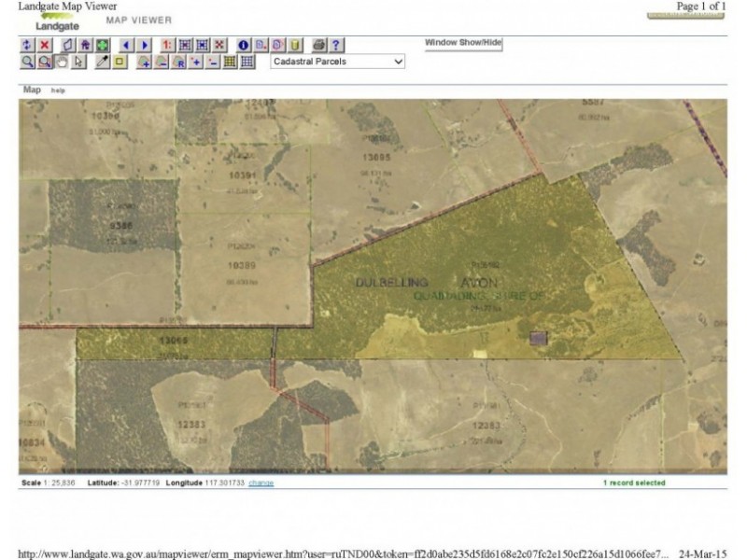Activate the pan hand tool
Image resolution: width=747 pixels, height=560 pixels.
60,63
